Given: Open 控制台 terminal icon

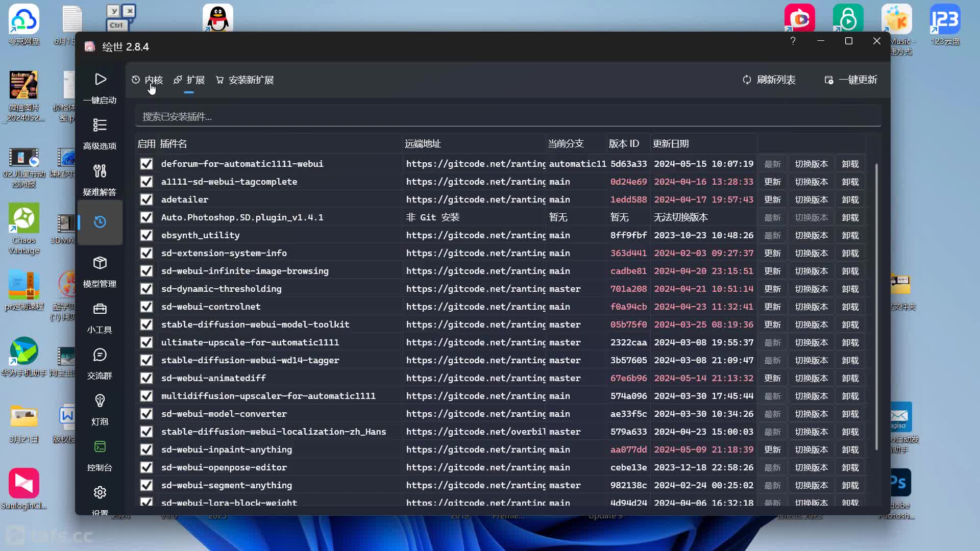Looking at the screenshot, I should point(100,446).
